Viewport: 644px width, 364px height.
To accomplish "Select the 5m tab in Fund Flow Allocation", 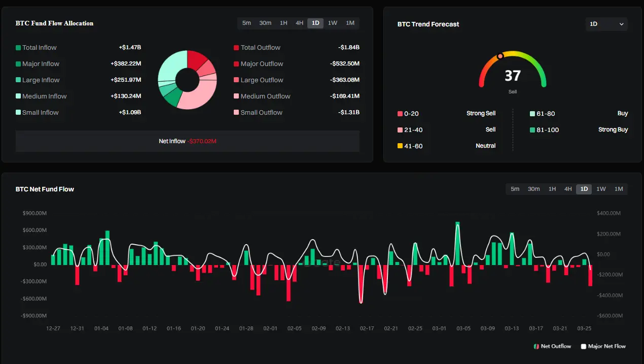I will [246, 23].
